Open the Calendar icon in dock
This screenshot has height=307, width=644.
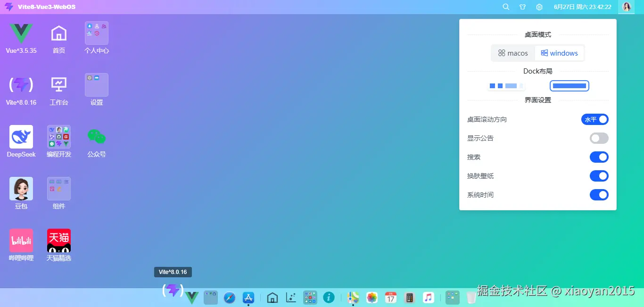[391, 298]
